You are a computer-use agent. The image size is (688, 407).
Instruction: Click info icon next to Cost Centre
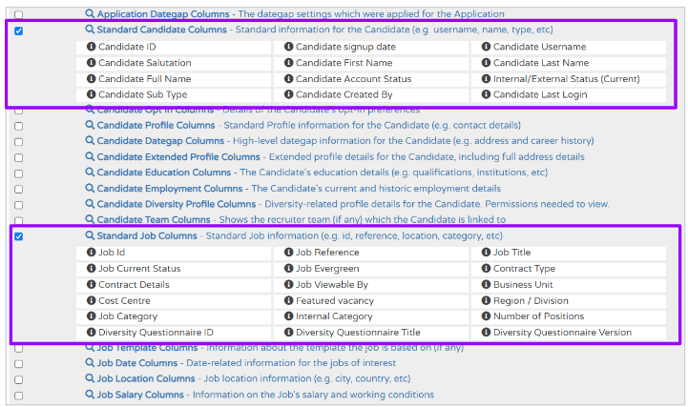tap(91, 300)
